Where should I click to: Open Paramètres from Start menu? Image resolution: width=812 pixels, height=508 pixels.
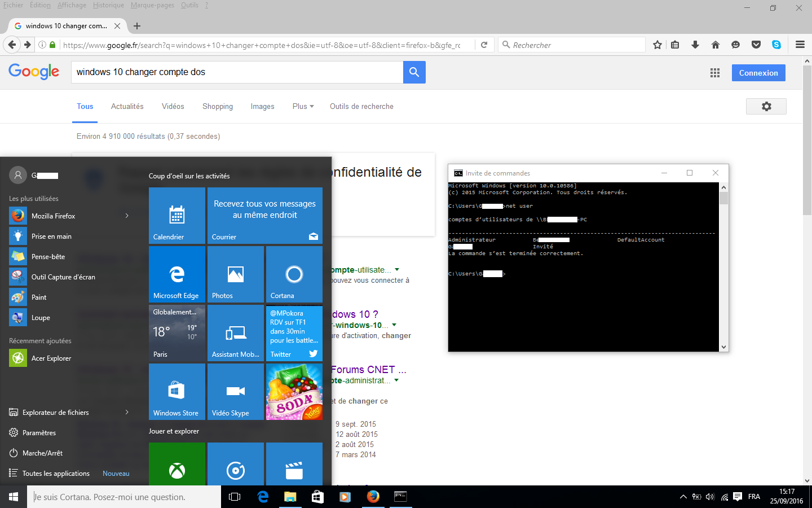click(x=70, y=432)
